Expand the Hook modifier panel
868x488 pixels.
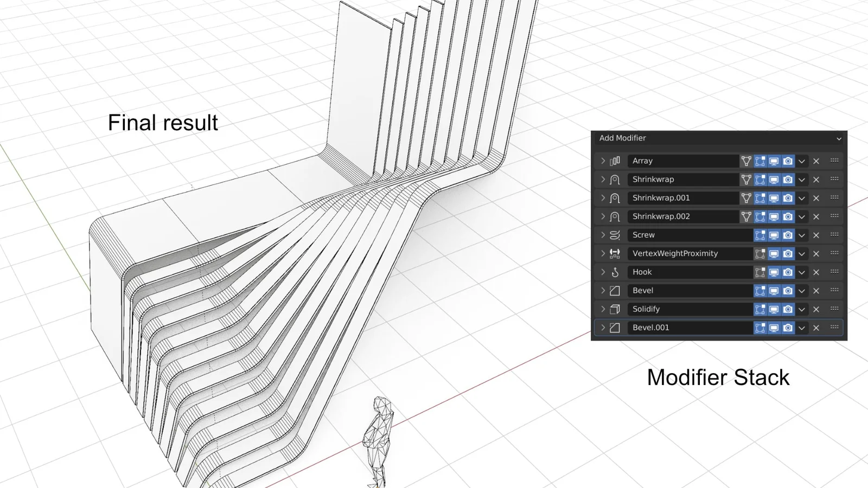click(602, 272)
